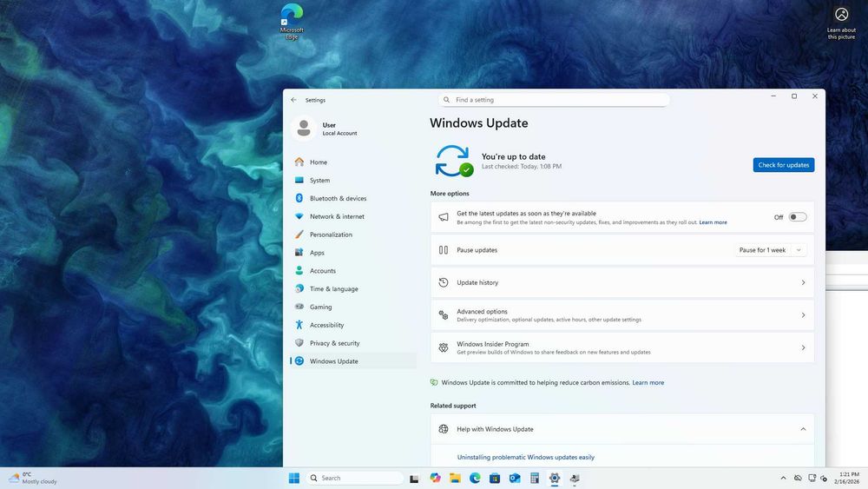Click the Windows Start button
Image resolution: width=868 pixels, height=489 pixels.
294,478
